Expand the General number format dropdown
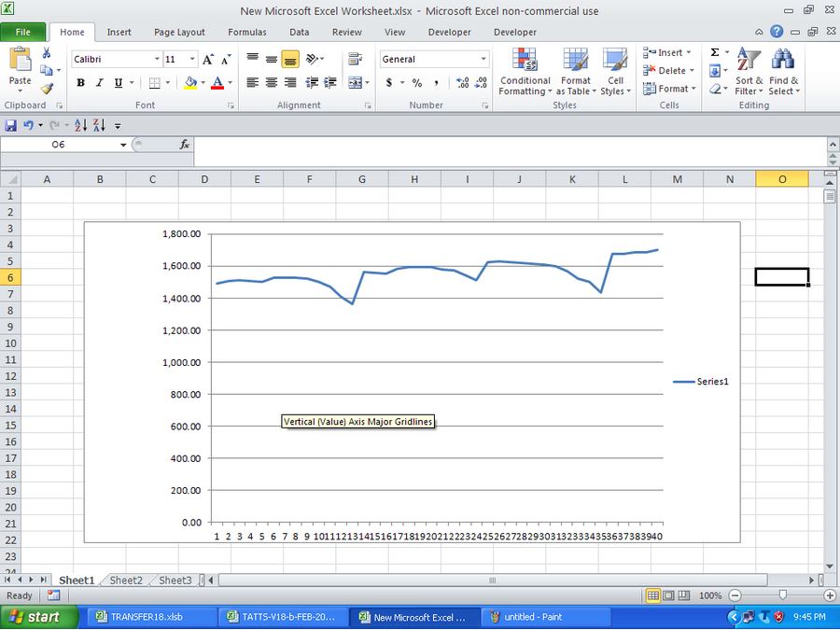This screenshot has height=630, width=840. (483, 60)
